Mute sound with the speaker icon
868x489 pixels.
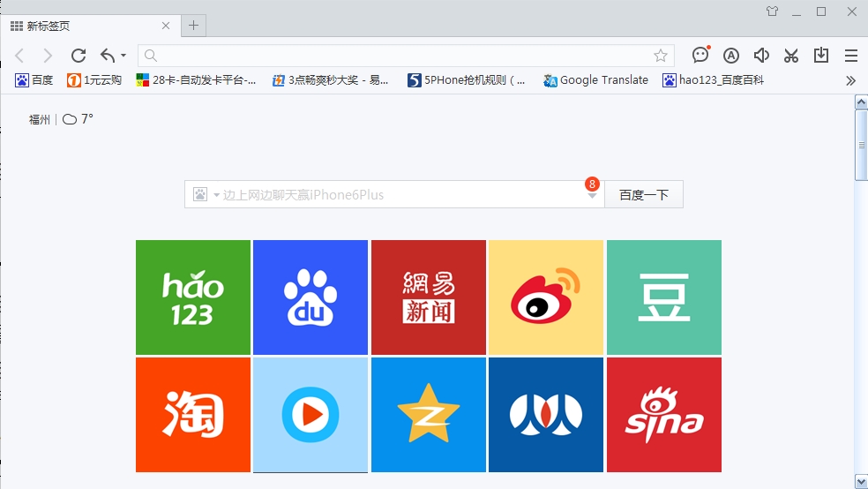(x=761, y=56)
